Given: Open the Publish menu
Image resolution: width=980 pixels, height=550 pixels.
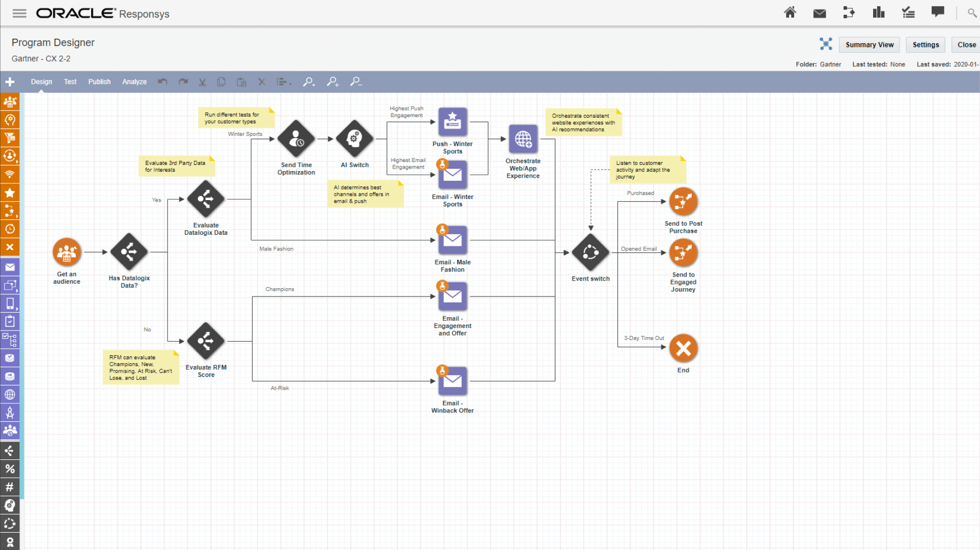Looking at the screenshot, I should click(x=99, y=81).
